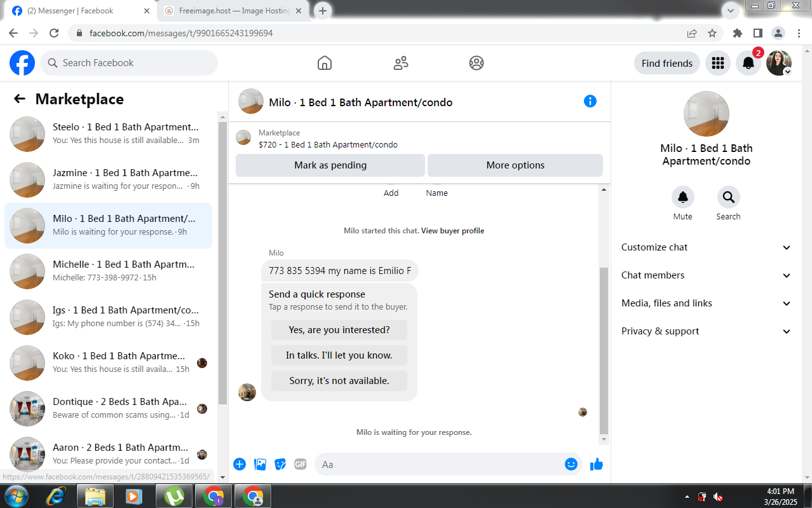Open Chrome side panel icon
The width and height of the screenshot is (812, 508).
coord(758,33)
